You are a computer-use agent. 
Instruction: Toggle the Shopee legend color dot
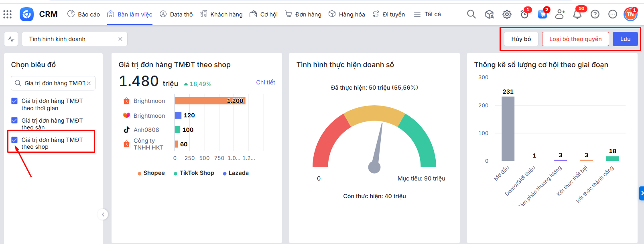139,174
